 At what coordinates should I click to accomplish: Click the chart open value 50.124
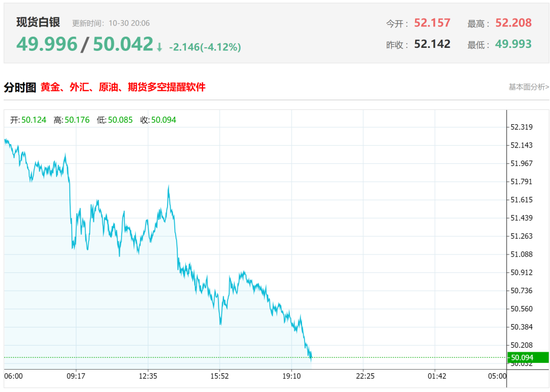(34, 120)
